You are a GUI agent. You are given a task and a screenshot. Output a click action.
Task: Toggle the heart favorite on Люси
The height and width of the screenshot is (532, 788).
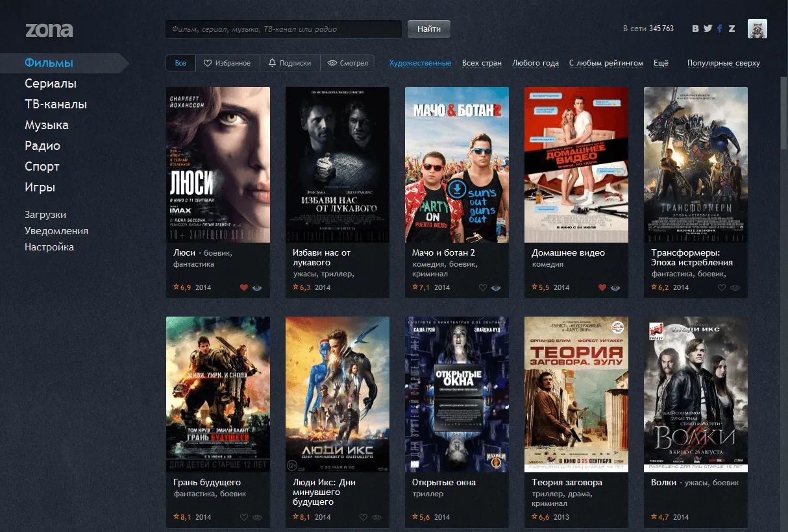(x=244, y=287)
